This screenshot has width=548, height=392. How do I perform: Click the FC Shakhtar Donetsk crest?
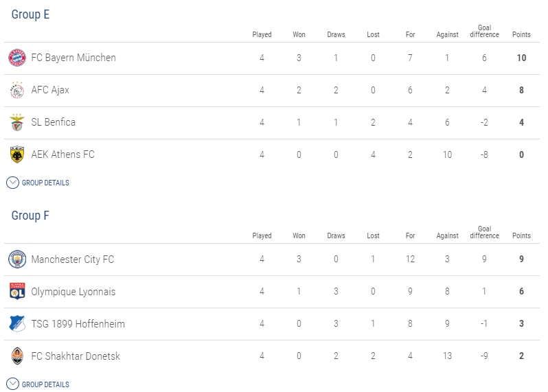click(x=17, y=356)
